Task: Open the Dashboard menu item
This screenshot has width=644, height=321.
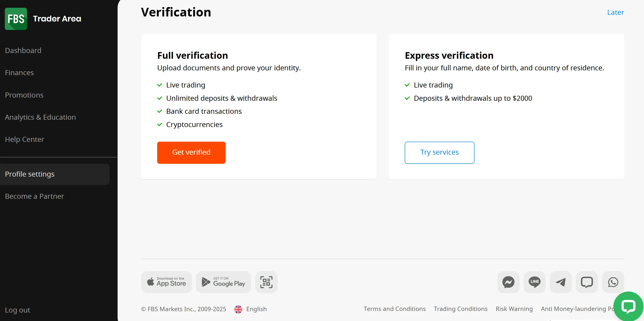Action: [23, 50]
